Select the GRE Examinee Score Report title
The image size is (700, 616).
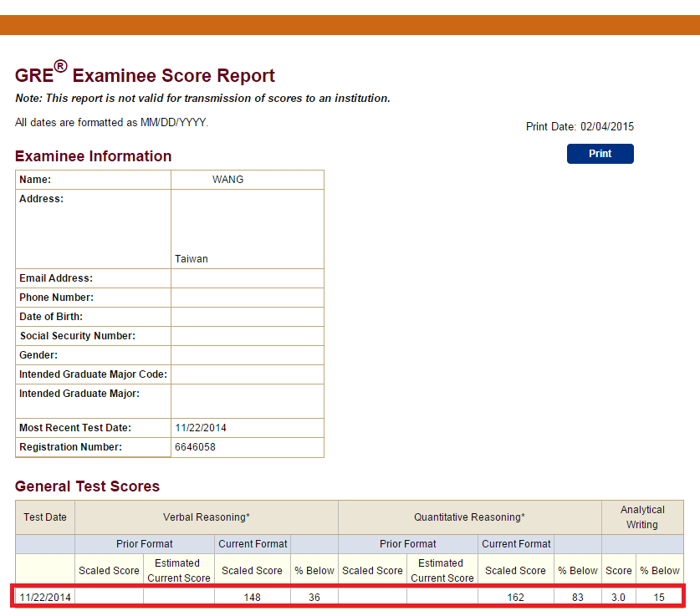click(x=145, y=74)
